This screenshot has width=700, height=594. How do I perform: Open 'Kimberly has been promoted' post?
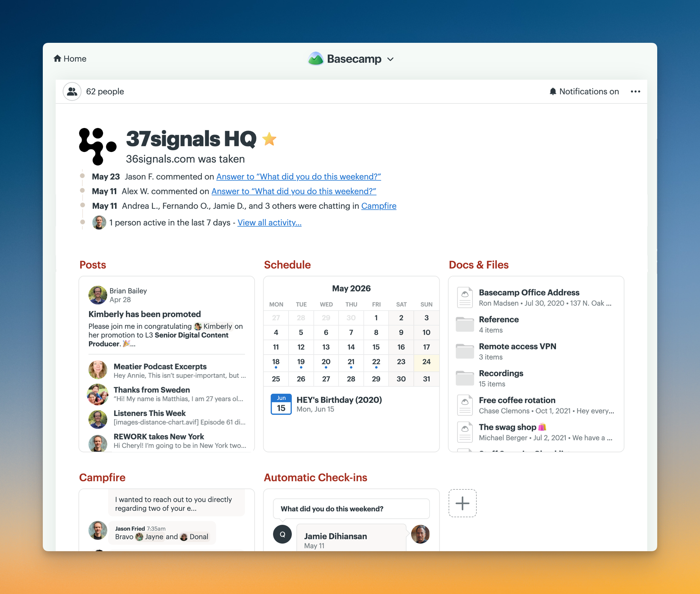144,314
